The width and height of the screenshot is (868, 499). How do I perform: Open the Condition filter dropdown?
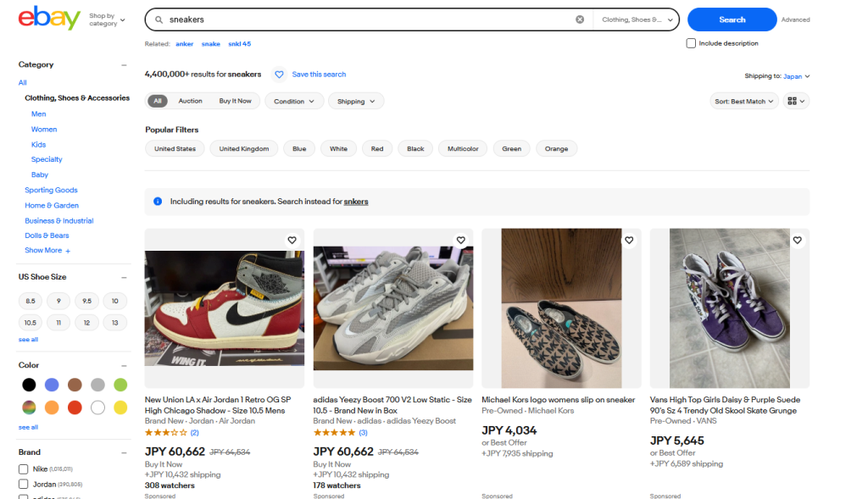click(294, 101)
